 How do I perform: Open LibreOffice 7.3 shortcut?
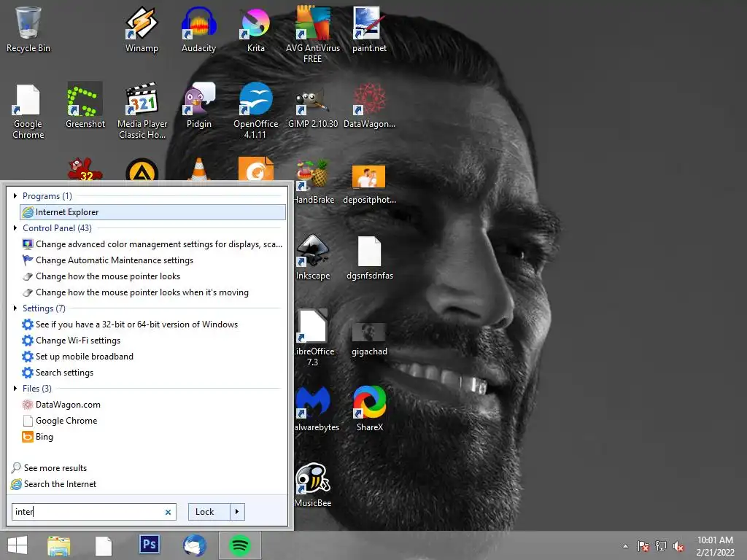point(313,338)
